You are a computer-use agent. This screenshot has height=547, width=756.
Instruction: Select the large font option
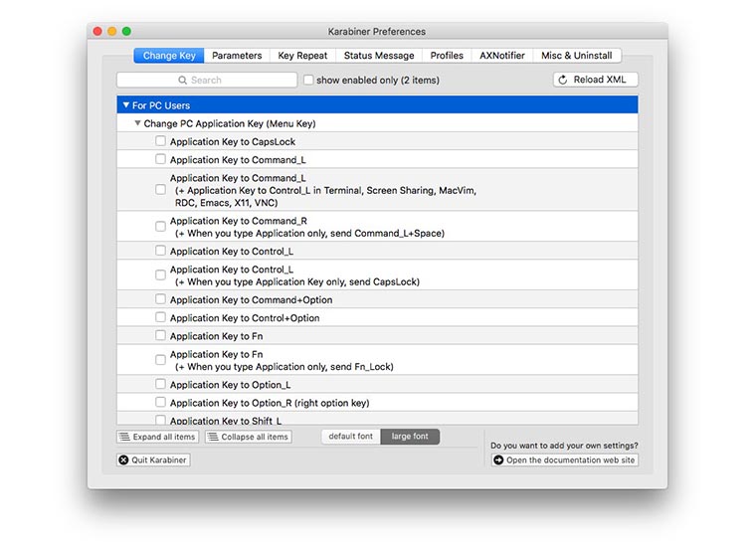(410, 437)
